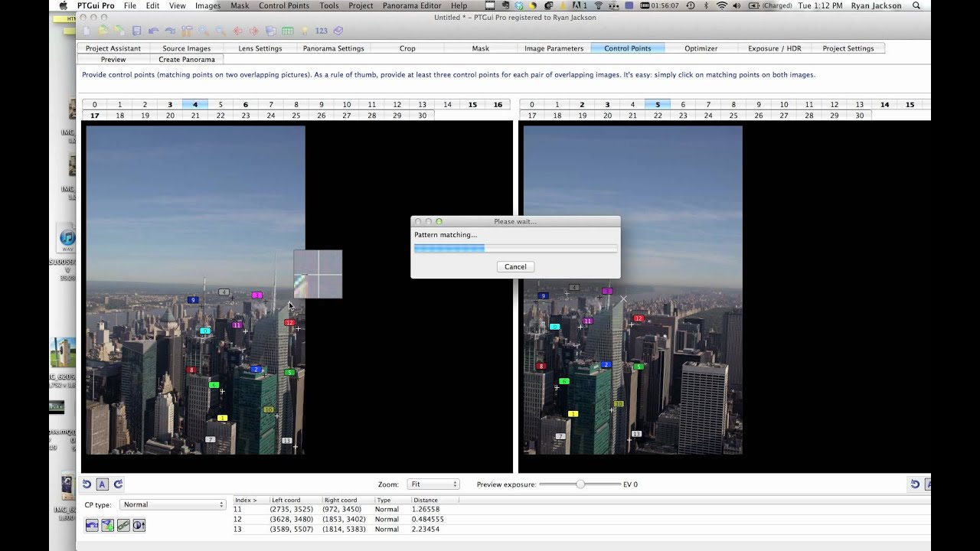Toggle the chain link button
980x551 pixels.
click(x=123, y=525)
